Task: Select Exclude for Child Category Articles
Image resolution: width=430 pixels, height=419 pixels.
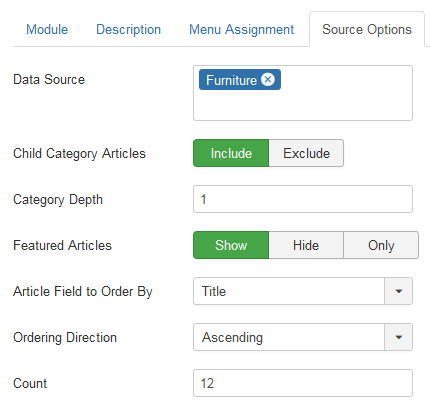Action: [306, 153]
